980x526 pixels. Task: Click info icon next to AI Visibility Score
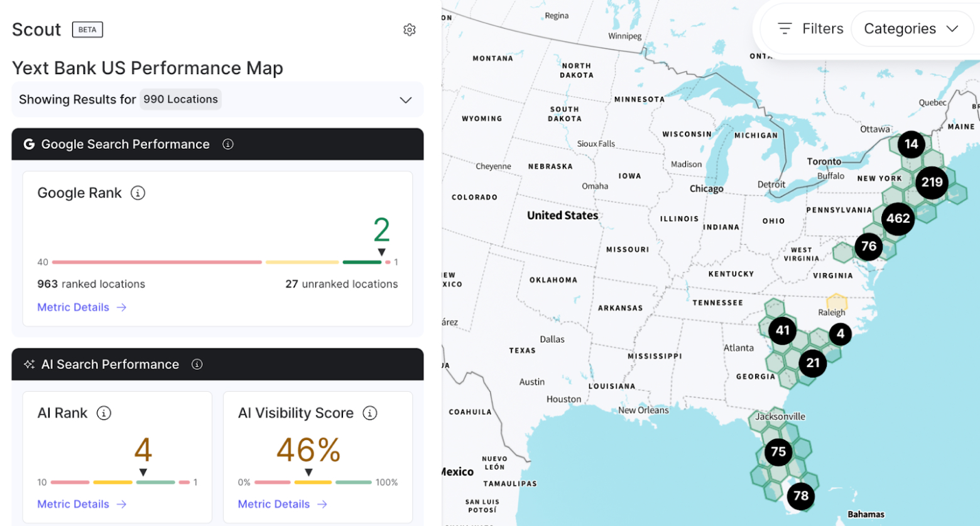pyautogui.click(x=370, y=413)
